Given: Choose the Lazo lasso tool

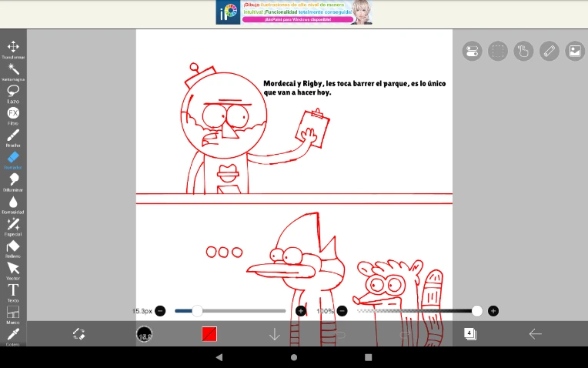Looking at the screenshot, I should [x=13, y=94].
